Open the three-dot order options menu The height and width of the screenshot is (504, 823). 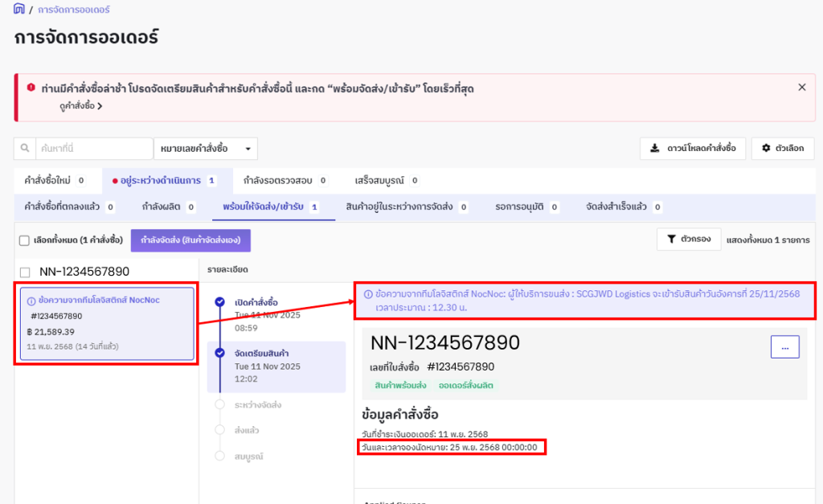point(784,346)
